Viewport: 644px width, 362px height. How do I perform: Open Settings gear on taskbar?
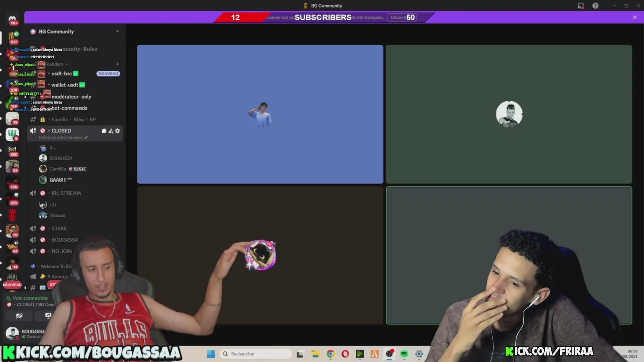(x=419, y=354)
